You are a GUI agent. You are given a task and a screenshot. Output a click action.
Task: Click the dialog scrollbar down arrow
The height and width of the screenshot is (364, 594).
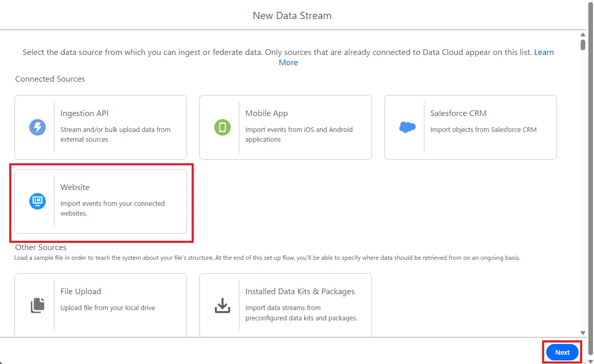[x=583, y=333]
